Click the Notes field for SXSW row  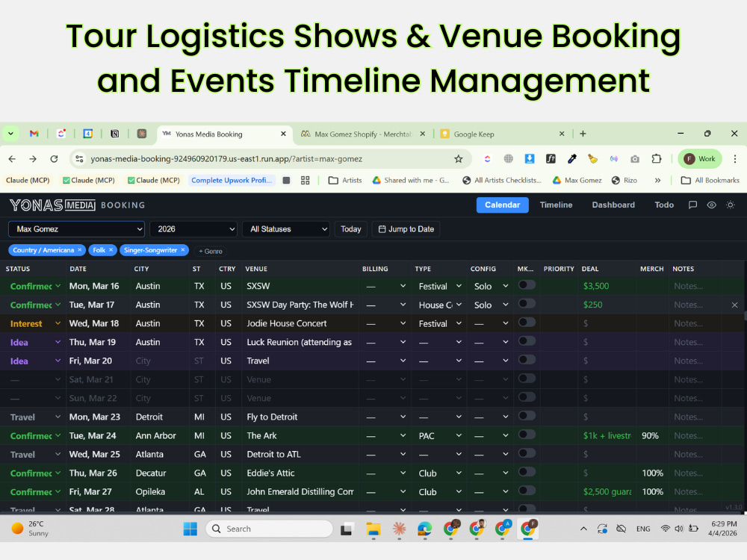(x=695, y=286)
